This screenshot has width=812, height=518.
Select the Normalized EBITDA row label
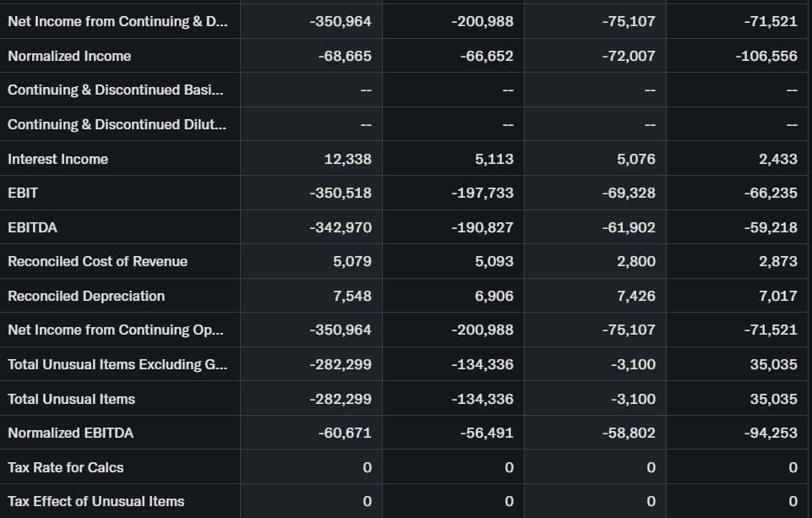pos(70,433)
